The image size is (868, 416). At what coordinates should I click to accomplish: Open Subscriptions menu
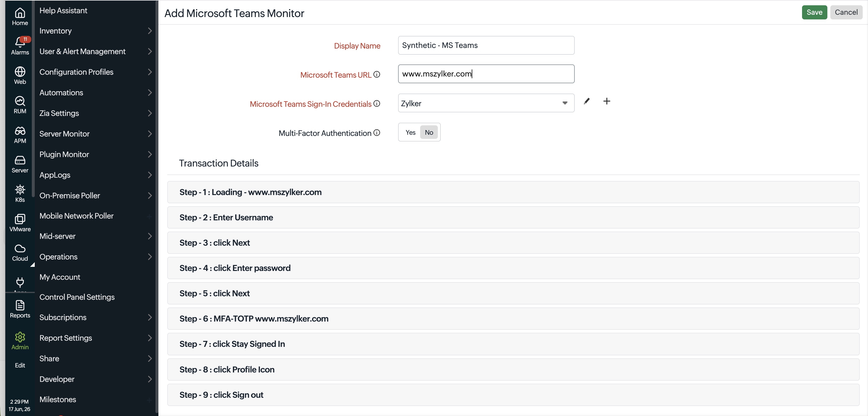[x=95, y=317]
